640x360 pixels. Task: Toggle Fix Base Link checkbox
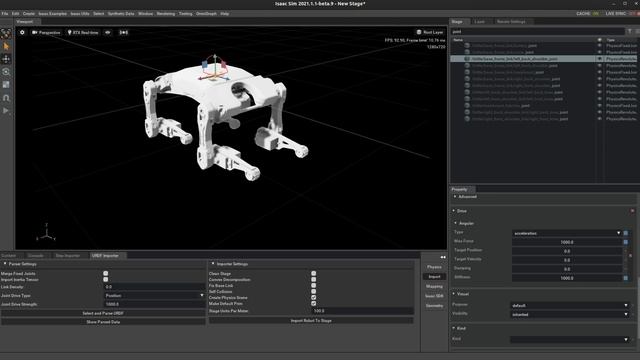coord(313,285)
